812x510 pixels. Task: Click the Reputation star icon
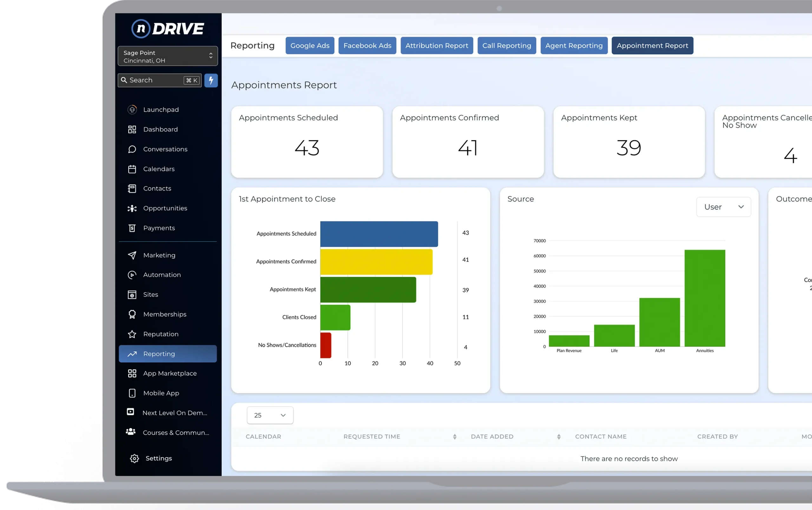pyautogui.click(x=132, y=334)
